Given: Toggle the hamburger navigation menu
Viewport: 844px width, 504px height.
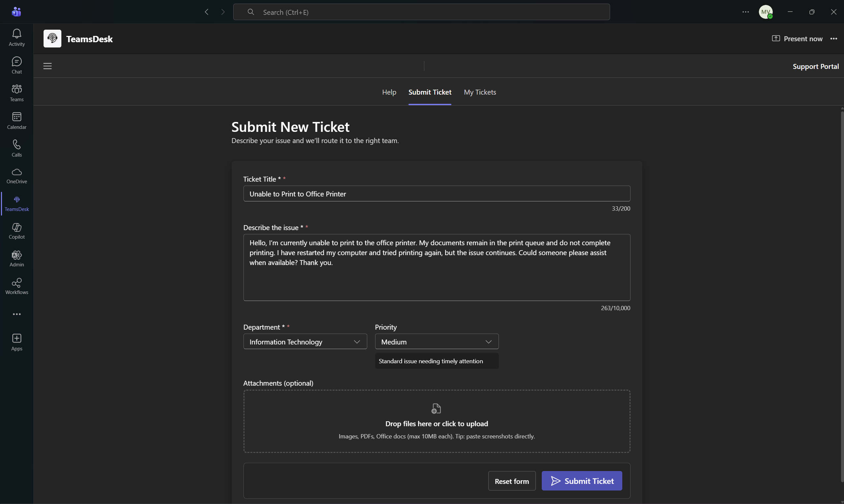Looking at the screenshot, I should [47, 66].
